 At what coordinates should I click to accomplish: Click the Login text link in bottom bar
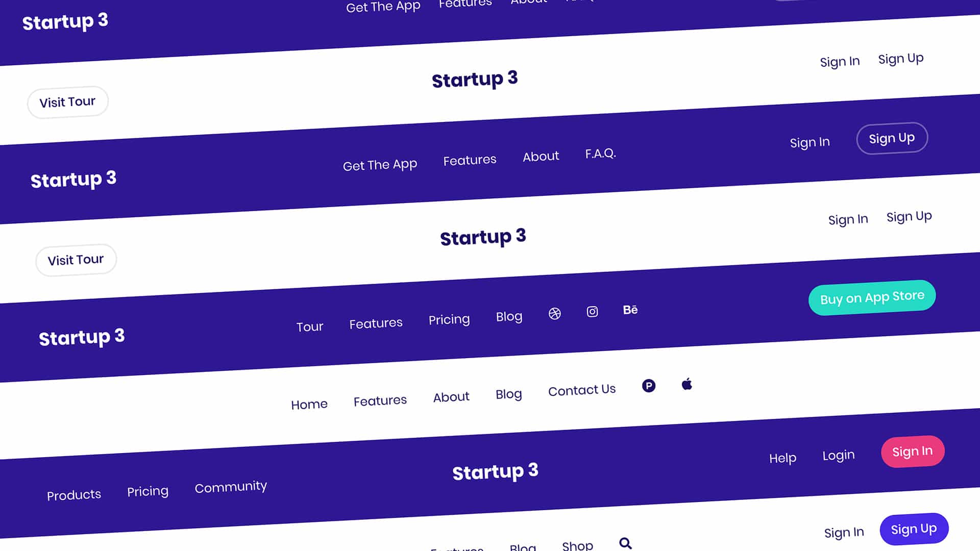839,456
